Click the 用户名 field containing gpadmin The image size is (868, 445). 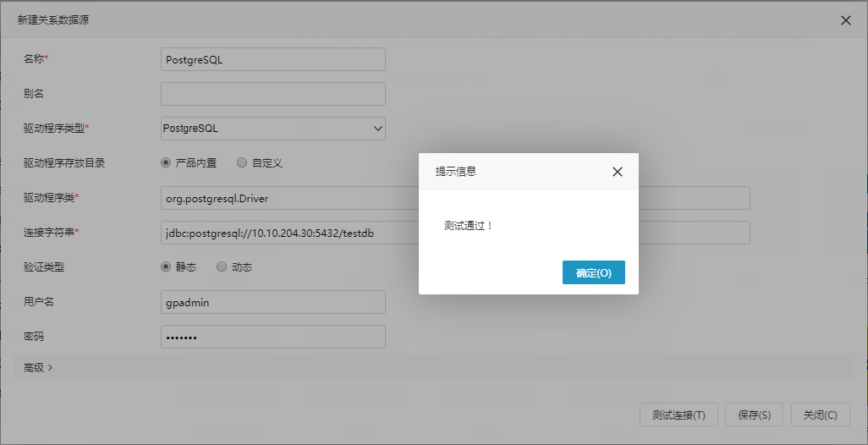tap(273, 302)
